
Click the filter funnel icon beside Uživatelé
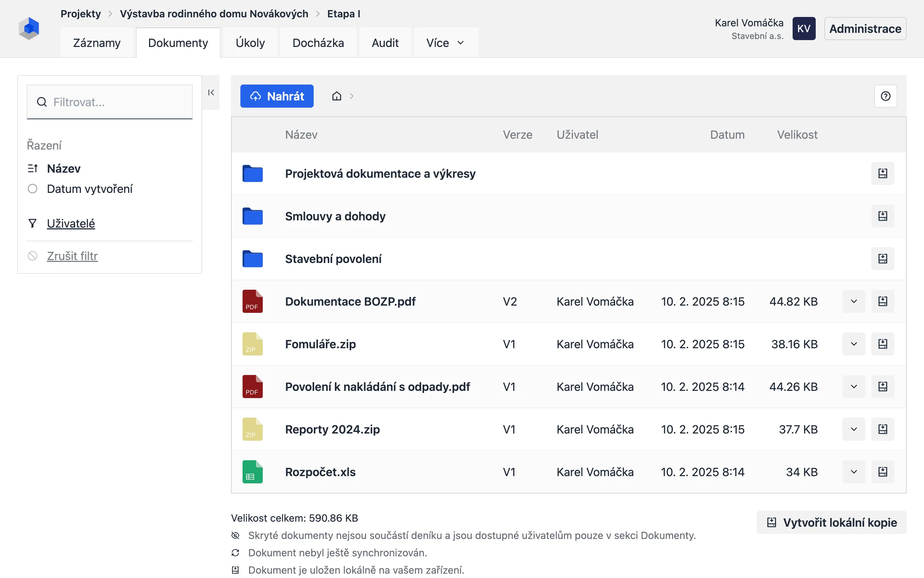(x=32, y=223)
